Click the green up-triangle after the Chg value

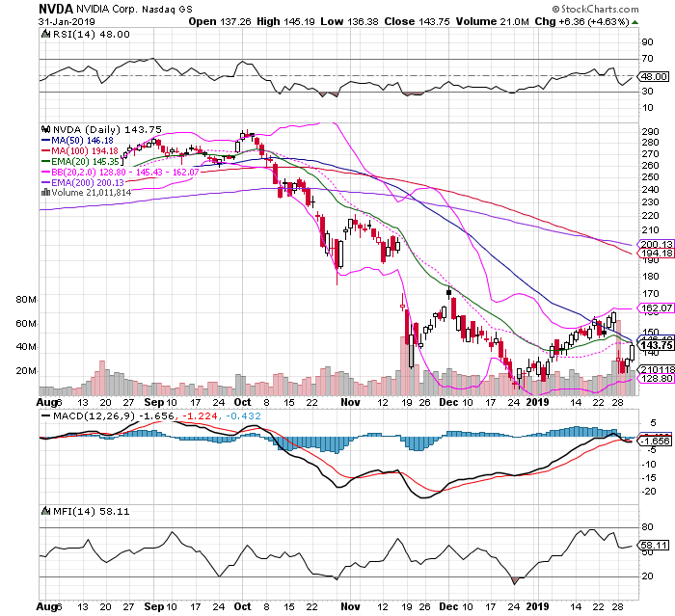(x=634, y=22)
